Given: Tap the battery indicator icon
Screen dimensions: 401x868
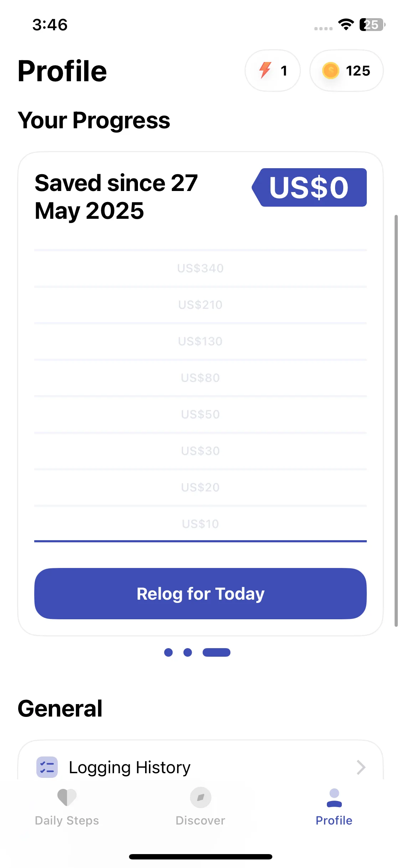Looking at the screenshot, I should tap(372, 25).
